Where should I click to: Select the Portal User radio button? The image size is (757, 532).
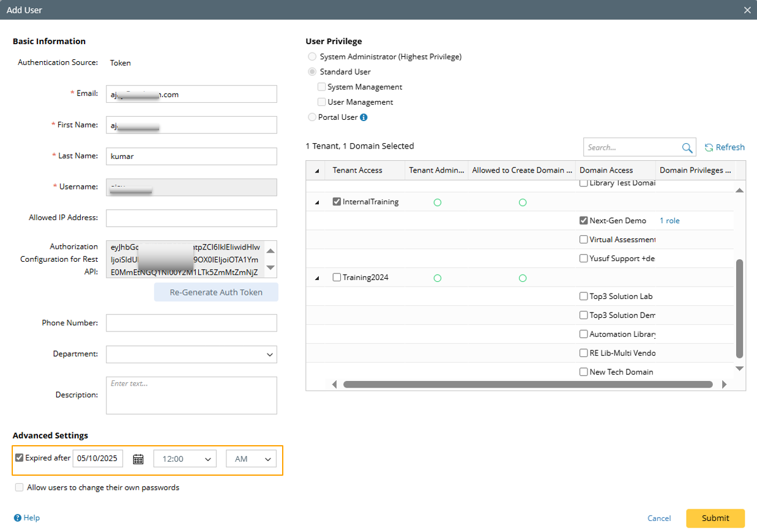point(312,117)
